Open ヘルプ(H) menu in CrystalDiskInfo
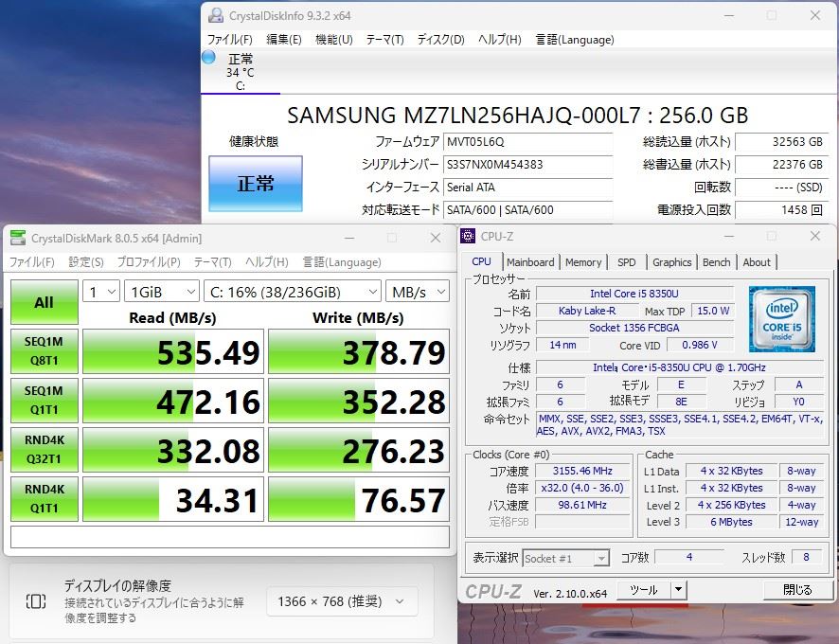This screenshot has height=644, width=839. point(500,40)
